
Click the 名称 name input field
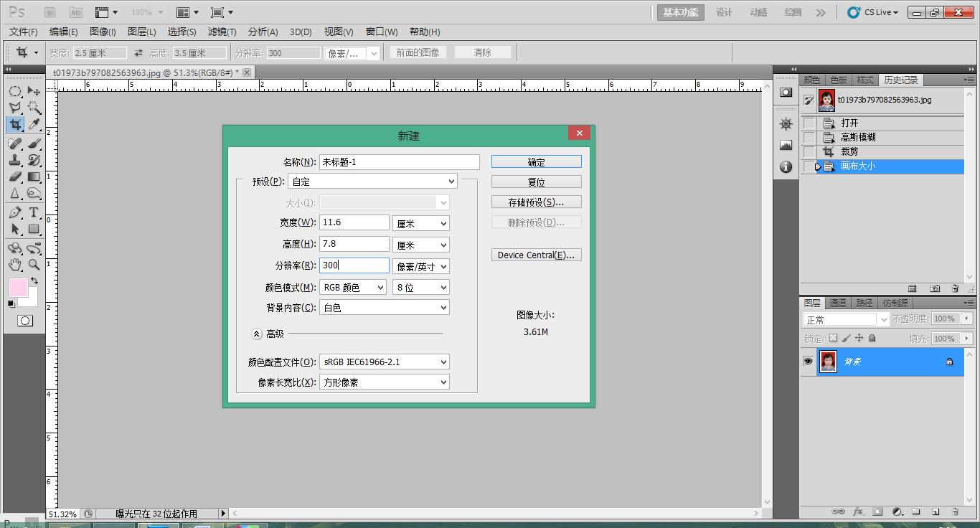399,162
